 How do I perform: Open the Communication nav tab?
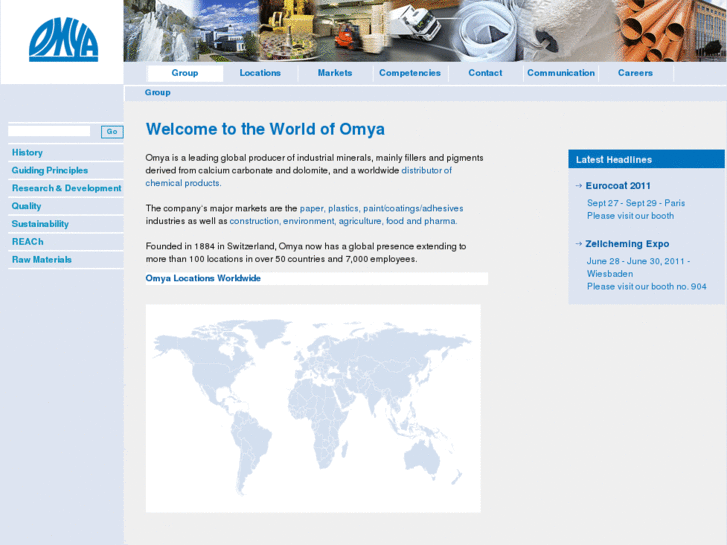[x=561, y=73]
